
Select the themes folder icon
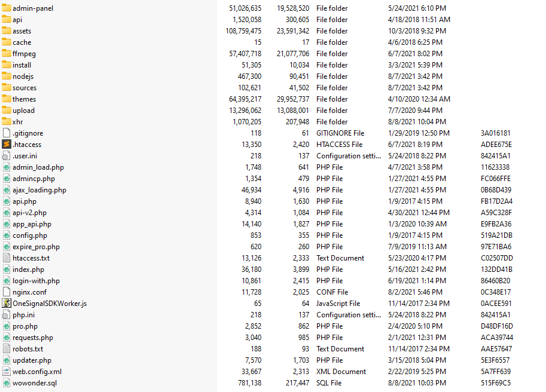click(x=7, y=99)
